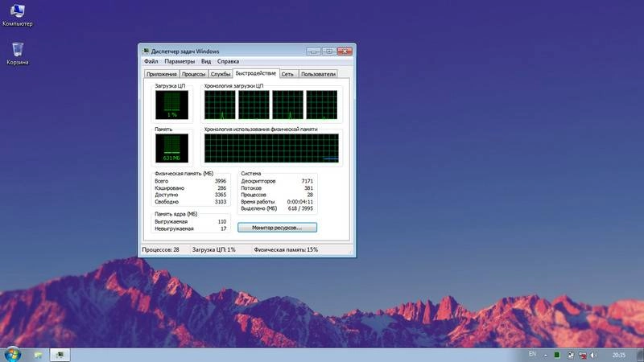Click the Невыгружаемая 17 row
Image resolution: width=644 pixels, height=362 pixels.
coord(191,228)
